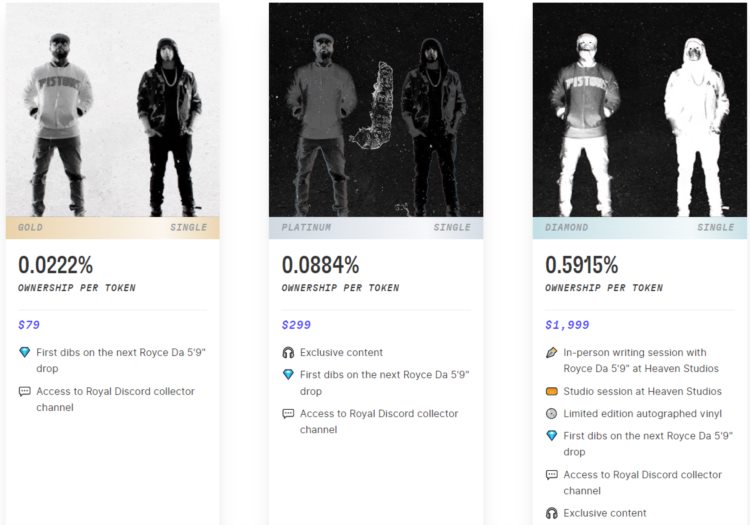Click the Gold tier diamond icon
Screen dimensions: 750x525
(x=25, y=353)
